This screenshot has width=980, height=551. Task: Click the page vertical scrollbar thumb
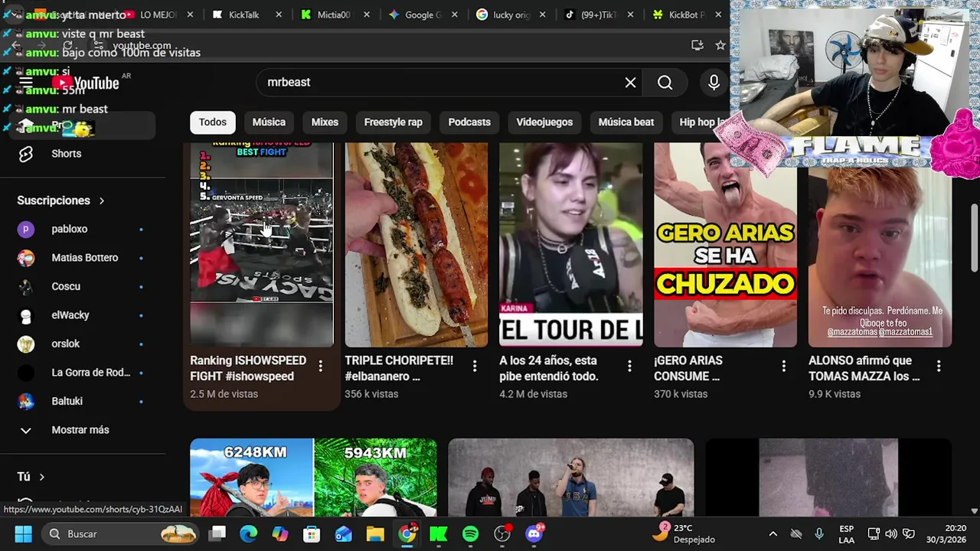974,237
